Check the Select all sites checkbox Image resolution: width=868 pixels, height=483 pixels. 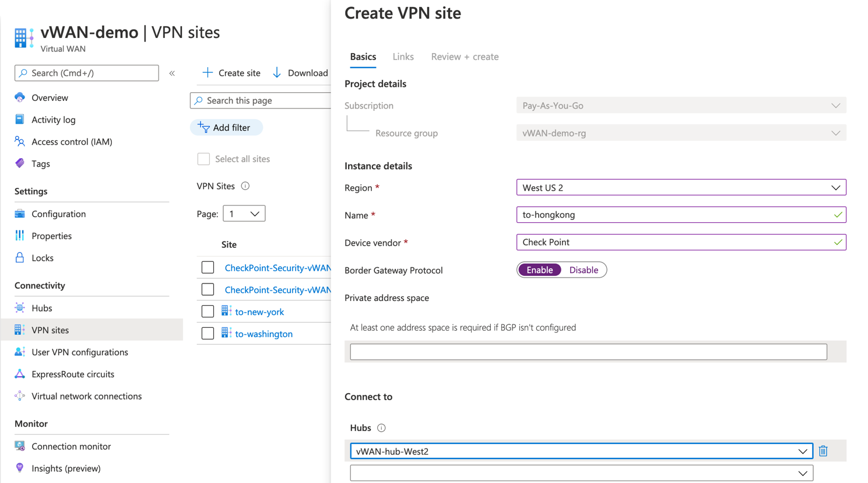pyautogui.click(x=203, y=159)
